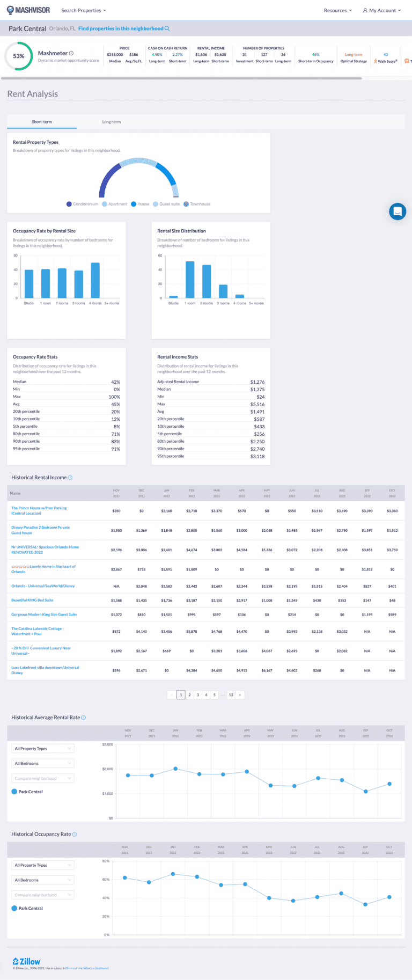Open the My Account menu

(382, 10)
